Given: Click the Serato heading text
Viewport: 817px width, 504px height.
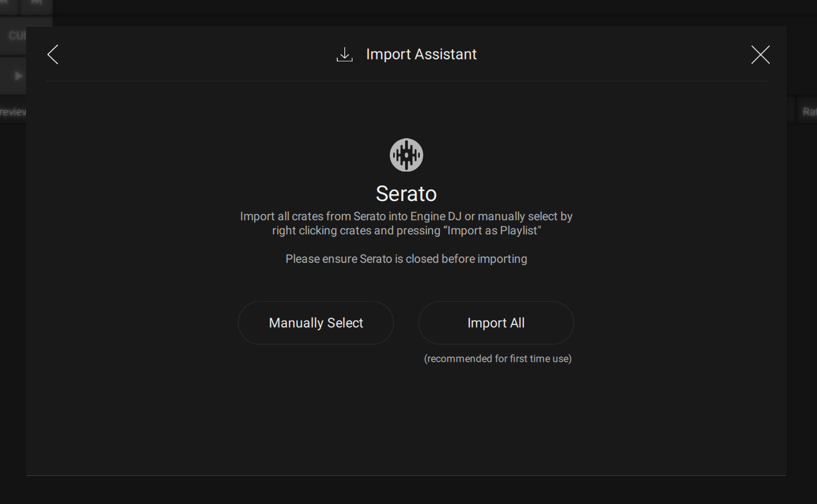Looking at the screenshot, I should pyautogui.click(x=406, y=194).
